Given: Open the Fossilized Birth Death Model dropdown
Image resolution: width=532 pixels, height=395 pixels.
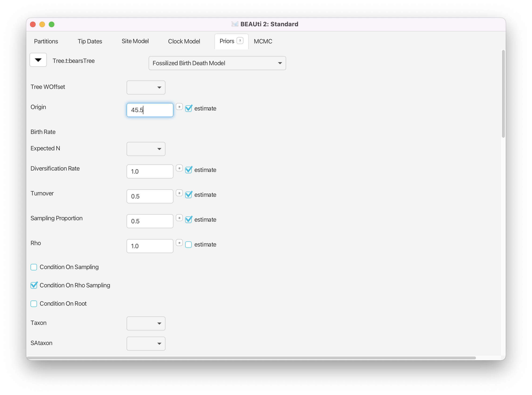Looking at the screenshot, I should (x=217, y=63).
